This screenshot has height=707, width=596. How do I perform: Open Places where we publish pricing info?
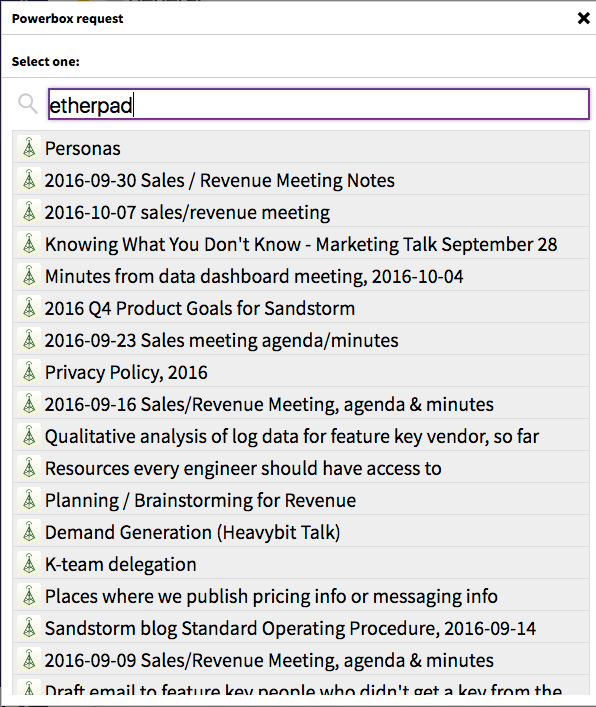[301, 596]
